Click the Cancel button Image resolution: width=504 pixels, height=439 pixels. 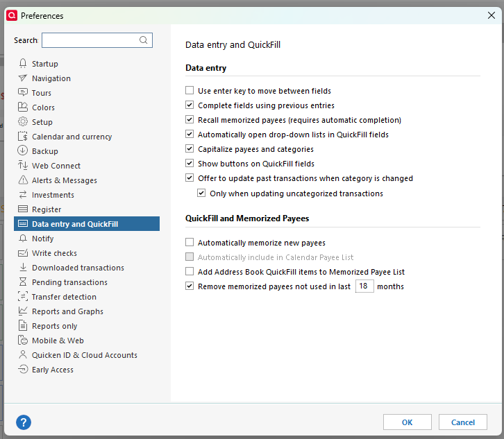coord(463,422)
